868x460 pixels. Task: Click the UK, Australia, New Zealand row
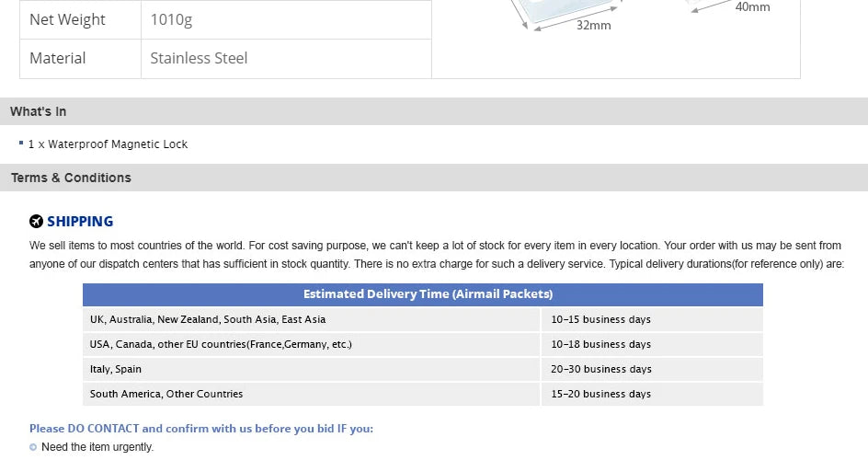[x=423, y=319]
